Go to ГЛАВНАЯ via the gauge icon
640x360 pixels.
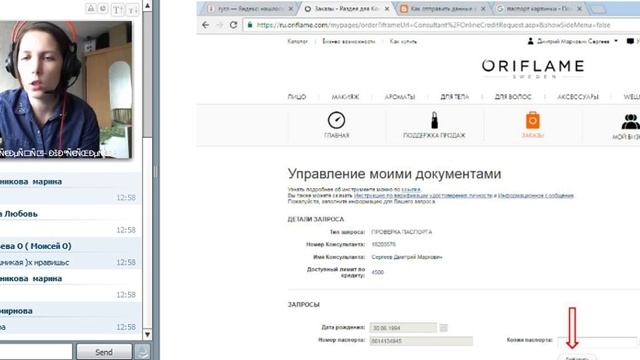click(336, 120)
